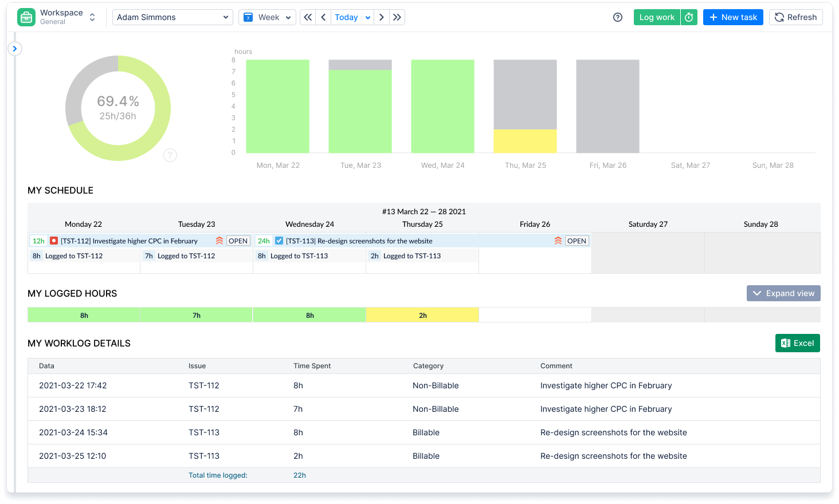Open the date dropdown next to Today
The width and height of the screenshot is (839, 504).
coord(367,17)
